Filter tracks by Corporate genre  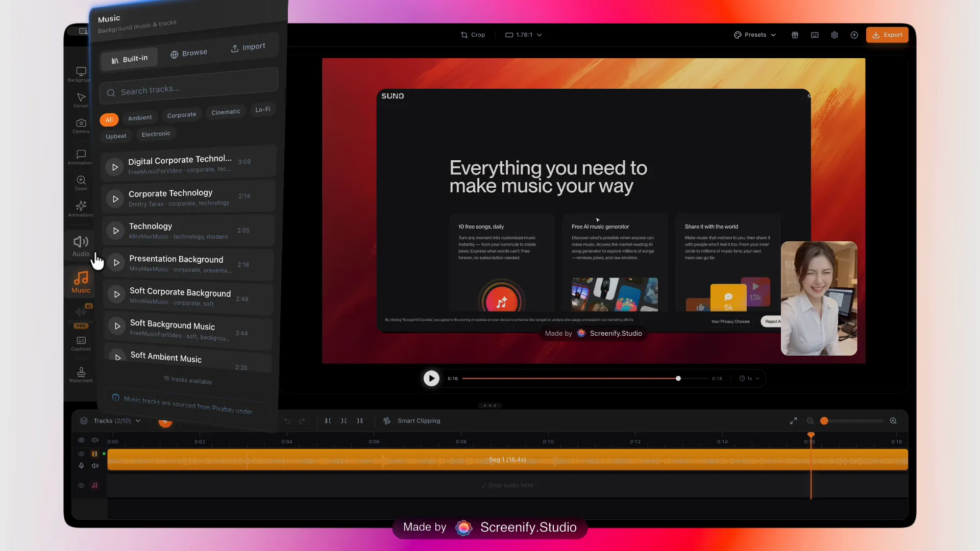[182, 115]
